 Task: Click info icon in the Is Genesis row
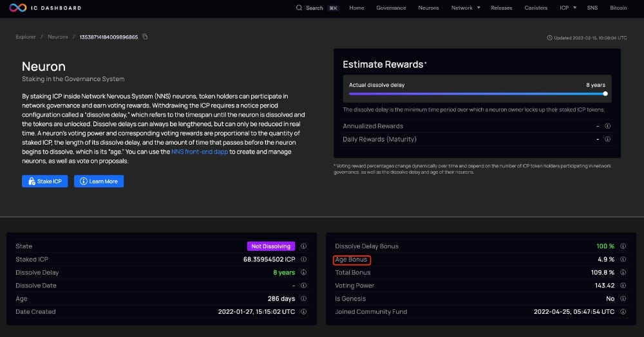623,298
